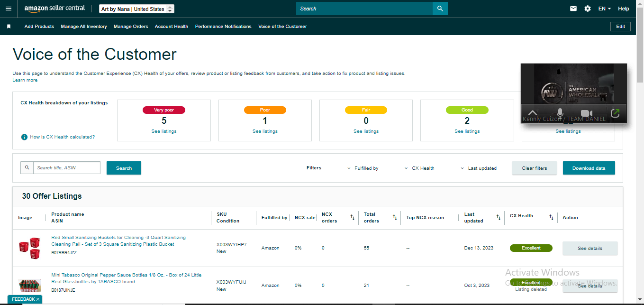Click SKU text X003WYFUIJ
644x305 pixels.
231,282
